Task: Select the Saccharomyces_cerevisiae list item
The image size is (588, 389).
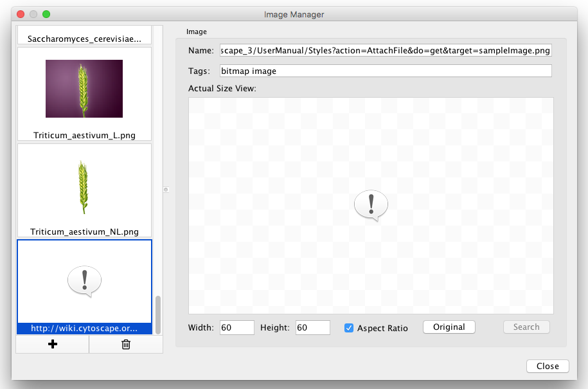Action: pos(84,39)
